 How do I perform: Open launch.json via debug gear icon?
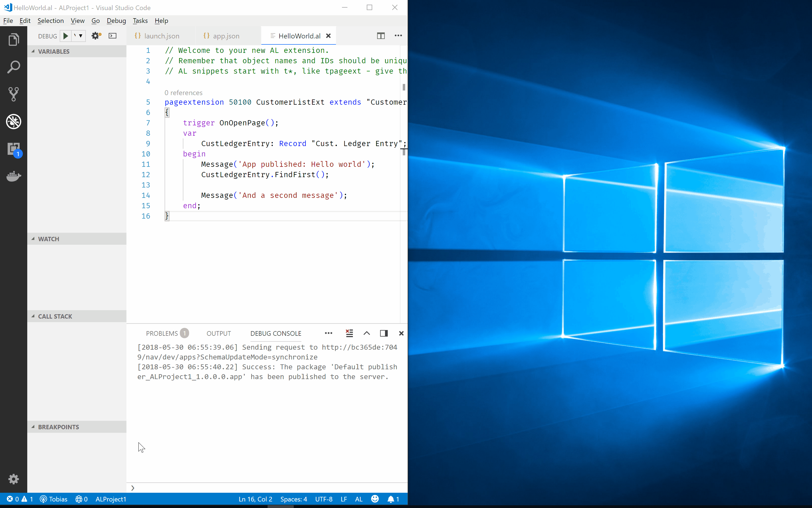[x=96, y=36]
